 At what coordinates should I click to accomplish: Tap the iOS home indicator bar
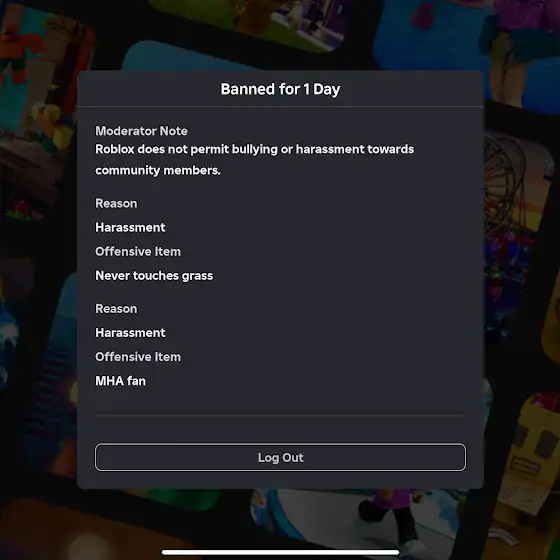pyautogui.click(x=280, y=552)
